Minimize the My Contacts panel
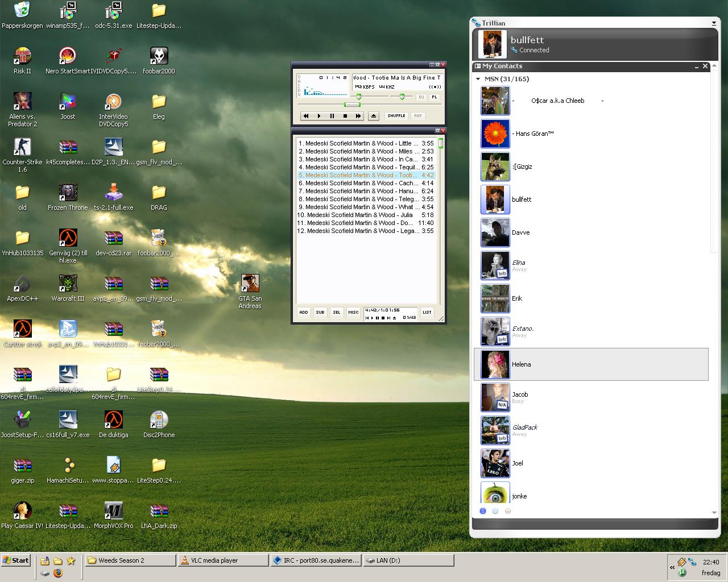This screenshot has height=582, width=728. 697,66
